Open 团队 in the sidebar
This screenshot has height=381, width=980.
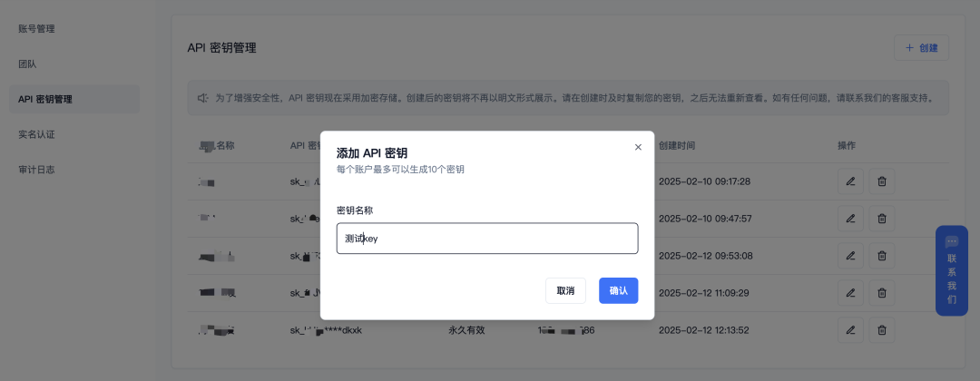[28, 63]
